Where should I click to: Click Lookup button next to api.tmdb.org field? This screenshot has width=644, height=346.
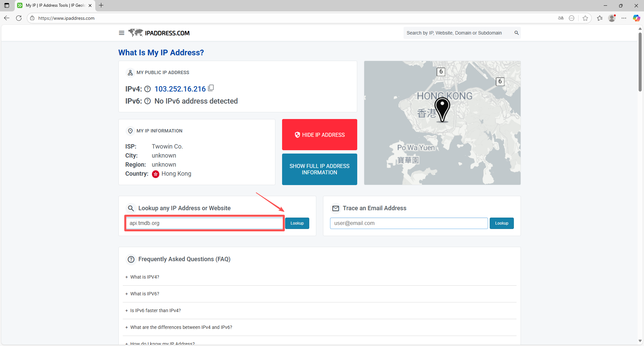[297, 223]
